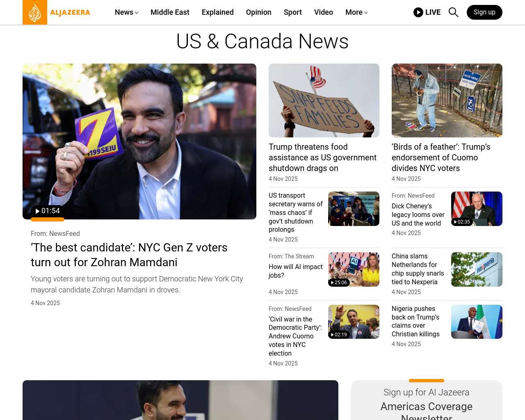Open Trump threatens food assistance headline

[322, 157]
